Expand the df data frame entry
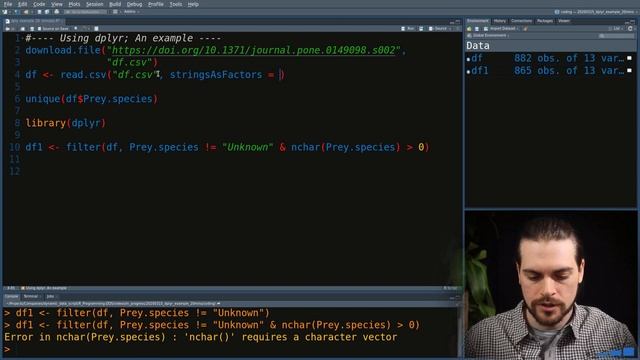 coord(469,59)
